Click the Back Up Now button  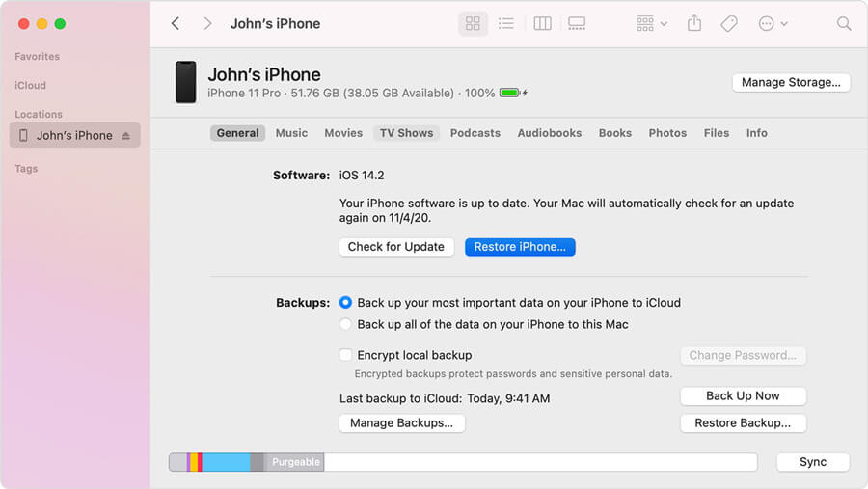[743, 396]
